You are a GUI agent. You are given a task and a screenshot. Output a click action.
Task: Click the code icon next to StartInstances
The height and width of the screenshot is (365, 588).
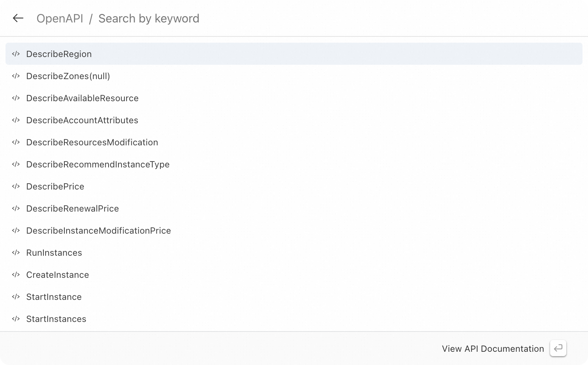pyautogui.click(x=15, y=319)
